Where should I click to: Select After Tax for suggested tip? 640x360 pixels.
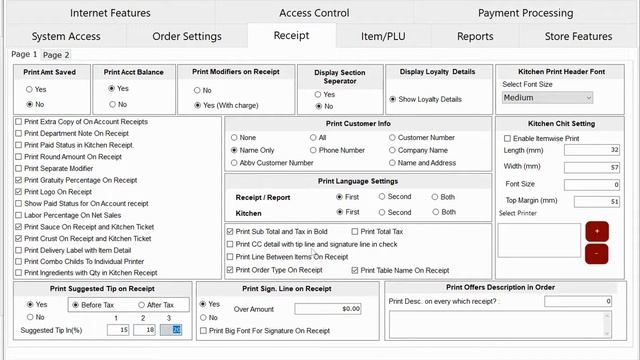[x=141, y=305]
